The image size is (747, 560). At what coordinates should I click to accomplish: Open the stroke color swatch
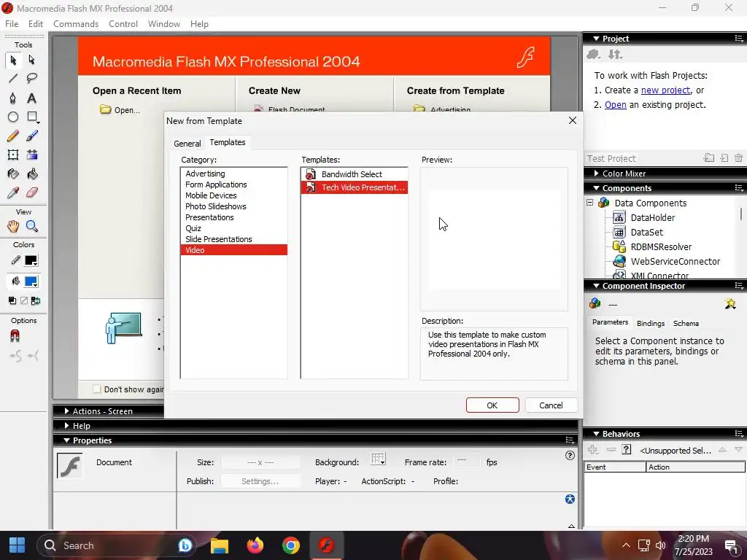point(31,260)
